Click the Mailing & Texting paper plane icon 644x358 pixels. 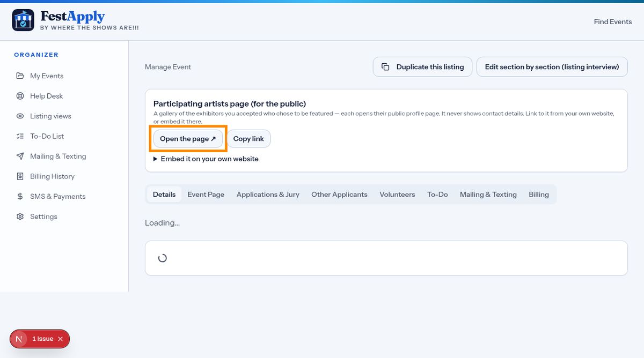(x=20, y=156)
